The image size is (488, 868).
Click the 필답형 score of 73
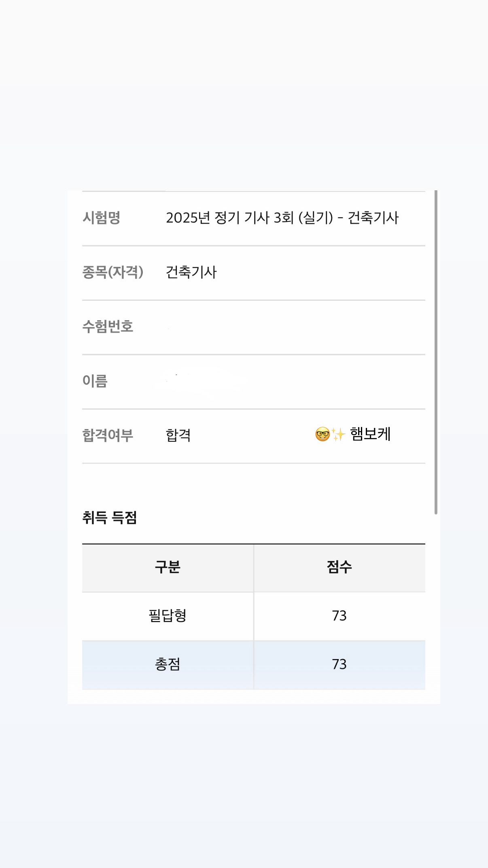pyautogui.click(x=339, y=616)
